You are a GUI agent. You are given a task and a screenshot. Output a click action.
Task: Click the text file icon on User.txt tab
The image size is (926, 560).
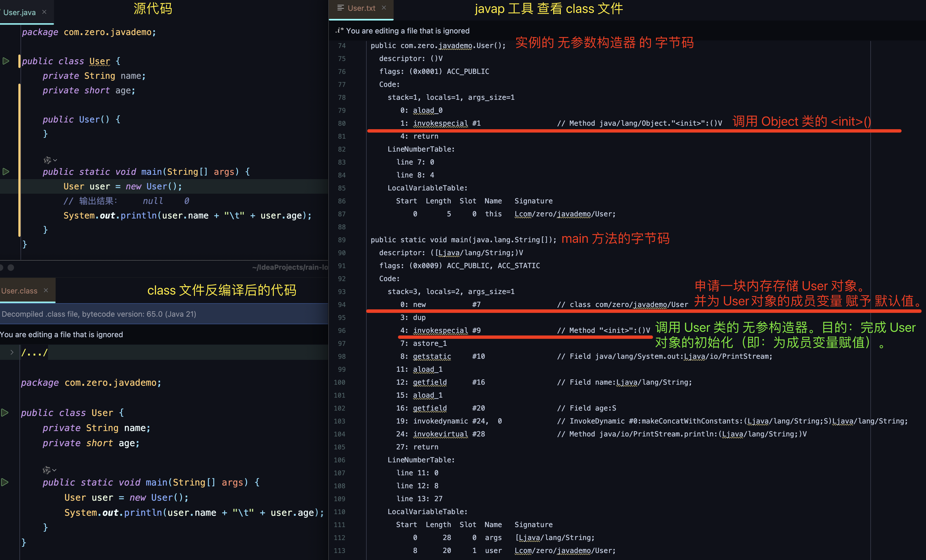coord(340,8)
